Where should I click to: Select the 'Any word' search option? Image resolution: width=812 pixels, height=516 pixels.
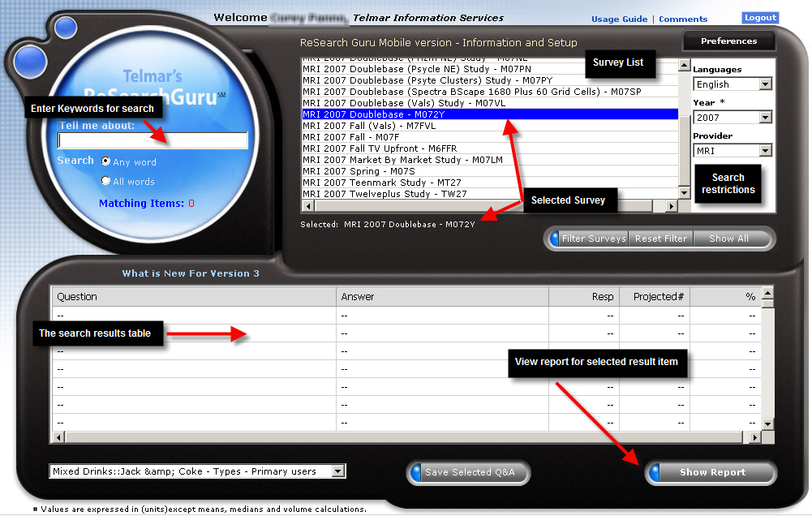(x=105, y=161)
